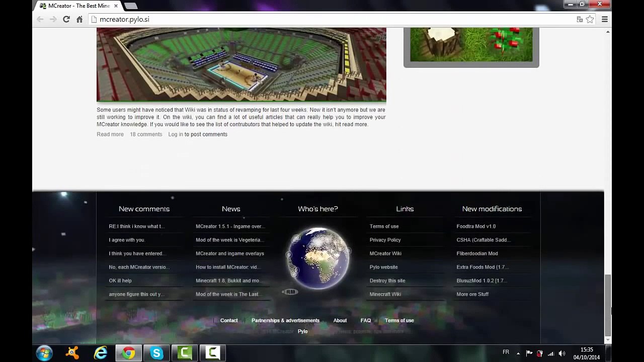Bookmark page with the star icon
The width and height of the screenshot is (644, 362).
pos(590,19)
